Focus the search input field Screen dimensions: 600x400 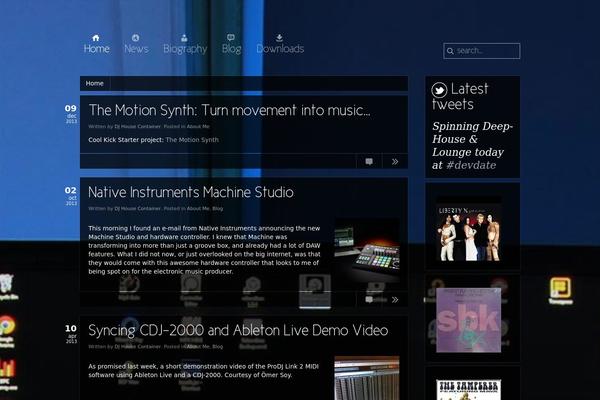[481, 51]
